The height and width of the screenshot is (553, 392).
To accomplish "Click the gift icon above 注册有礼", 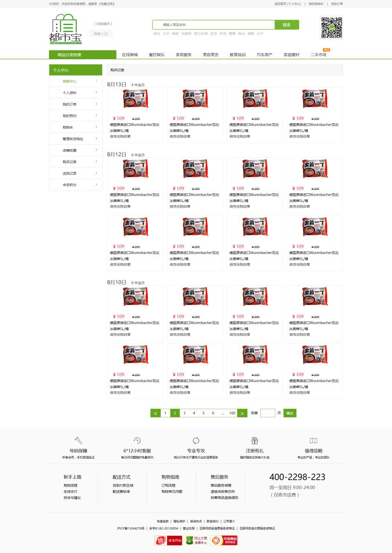I will pos(255,440).
